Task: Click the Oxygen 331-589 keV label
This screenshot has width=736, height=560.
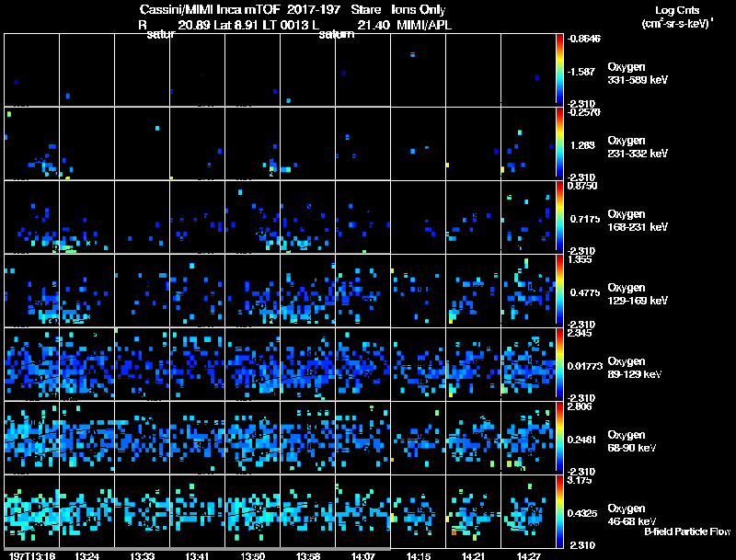Action: tap(638, 74)
